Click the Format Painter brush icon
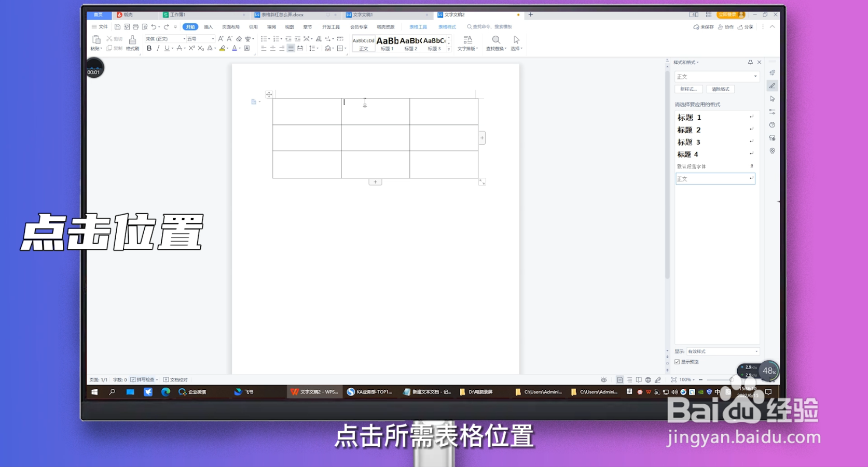 coord(132,40)
